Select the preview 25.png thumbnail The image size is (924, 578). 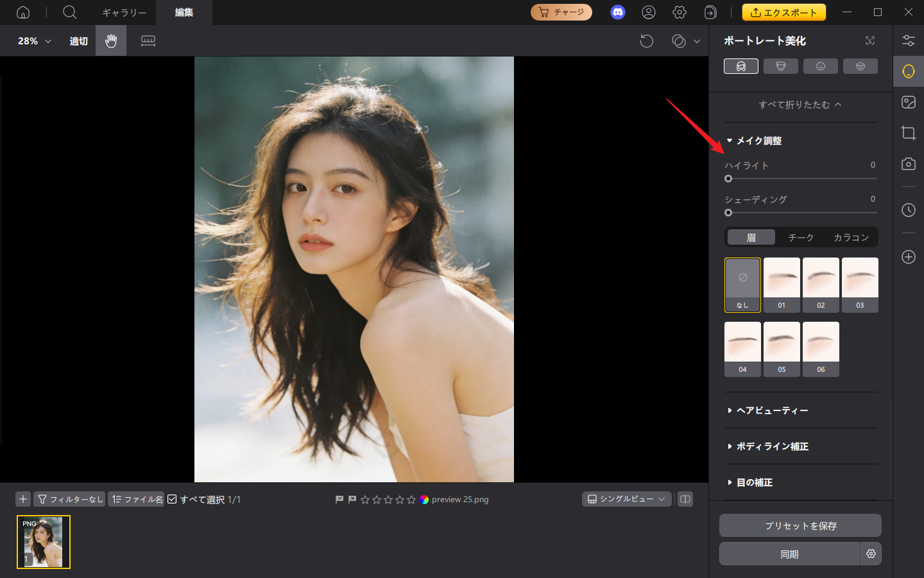pos(43,542)
